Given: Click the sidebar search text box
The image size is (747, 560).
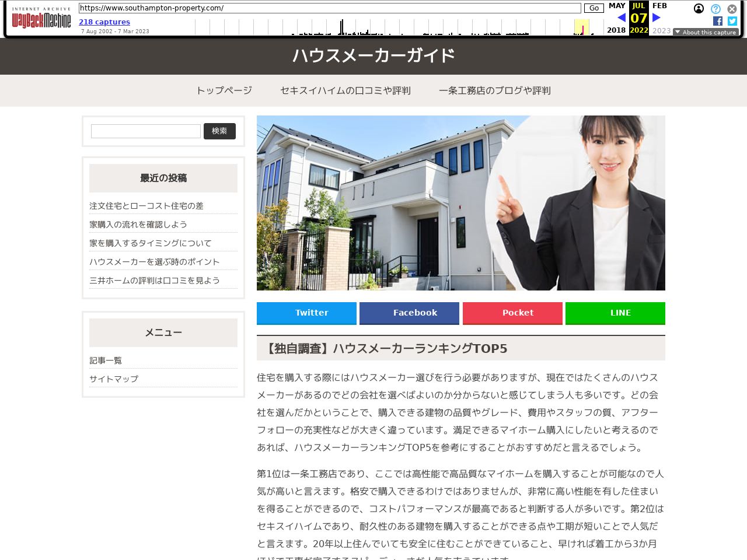Looking at the screenshot, I should point(146,131).
